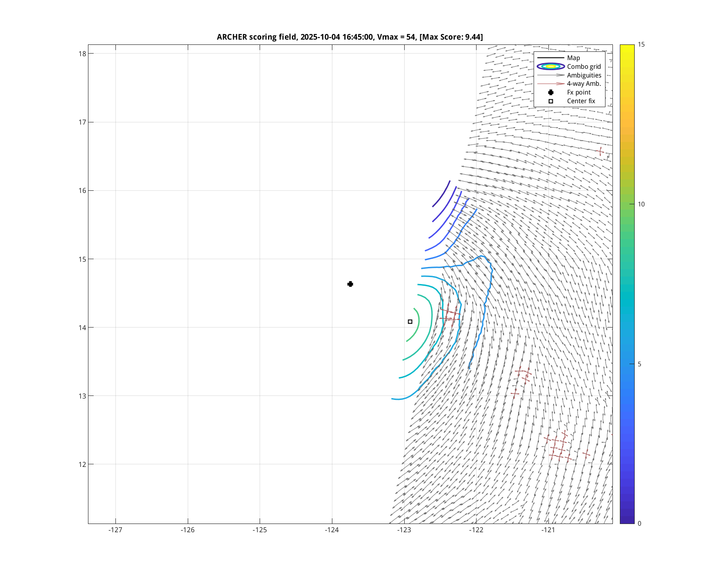The height and width of the screenshot is (588, 717).
Task: Click the black Map line sample in legend
Action: tap(551, 58)
